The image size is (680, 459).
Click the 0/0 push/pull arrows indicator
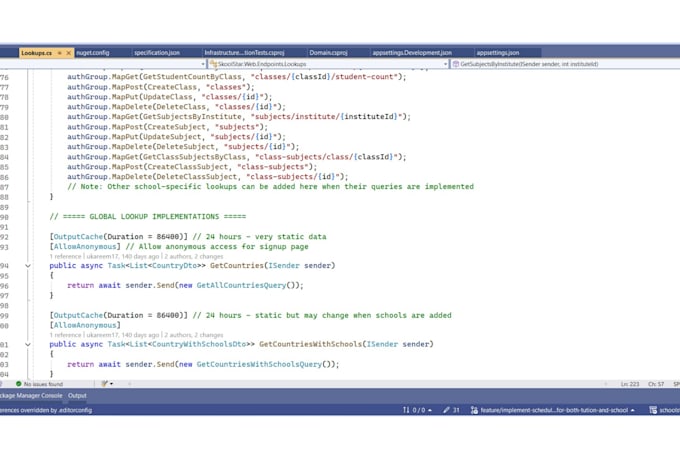click(x=417, y=410)
